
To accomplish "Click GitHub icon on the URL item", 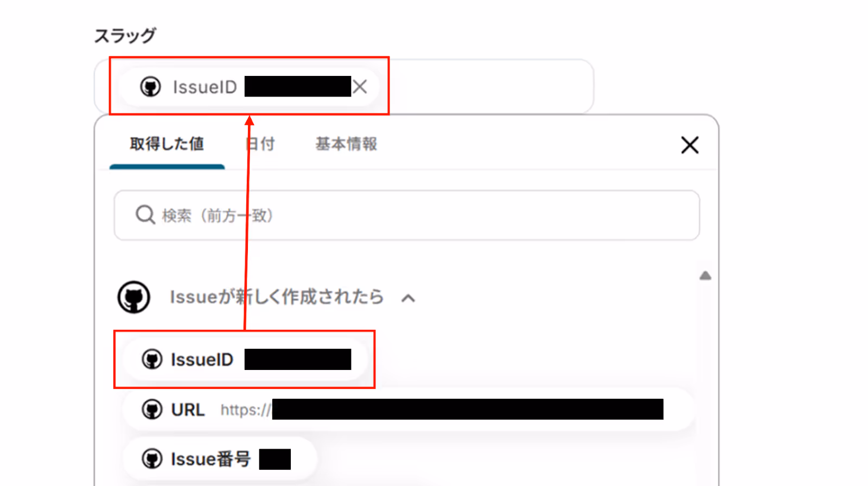I will point(152,410).
